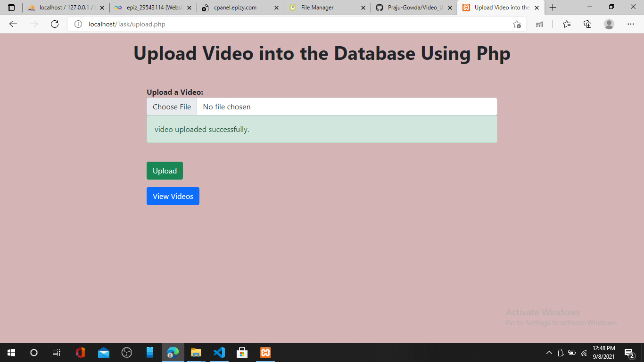
Task: Open the browser profile menu
Action: coord(608,24)
